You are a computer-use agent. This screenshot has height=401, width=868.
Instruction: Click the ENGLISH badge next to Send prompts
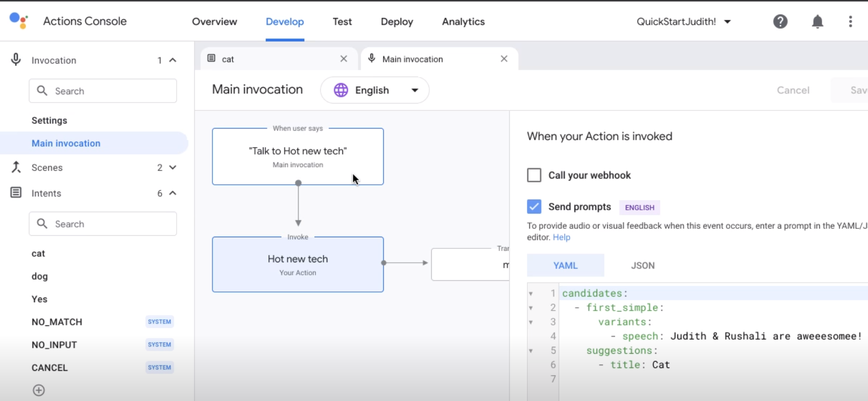(x=639, y=207)
